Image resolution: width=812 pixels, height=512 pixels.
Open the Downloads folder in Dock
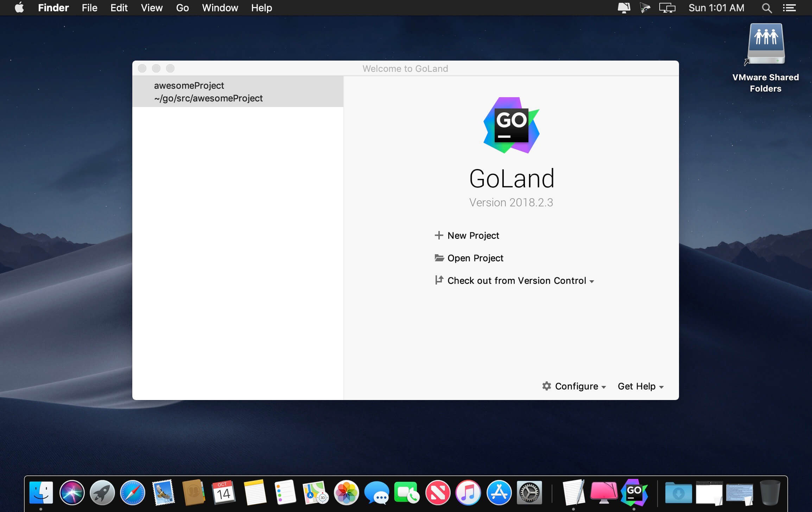678,492
